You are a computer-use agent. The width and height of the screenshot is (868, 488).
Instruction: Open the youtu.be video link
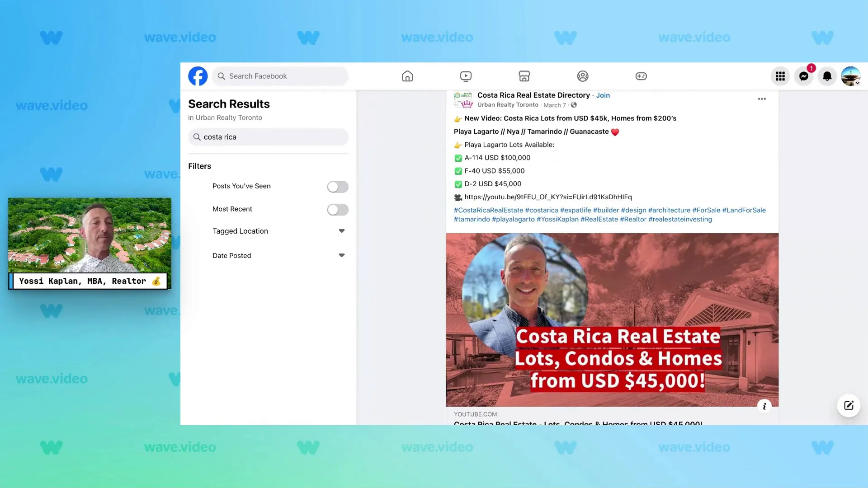548,197
